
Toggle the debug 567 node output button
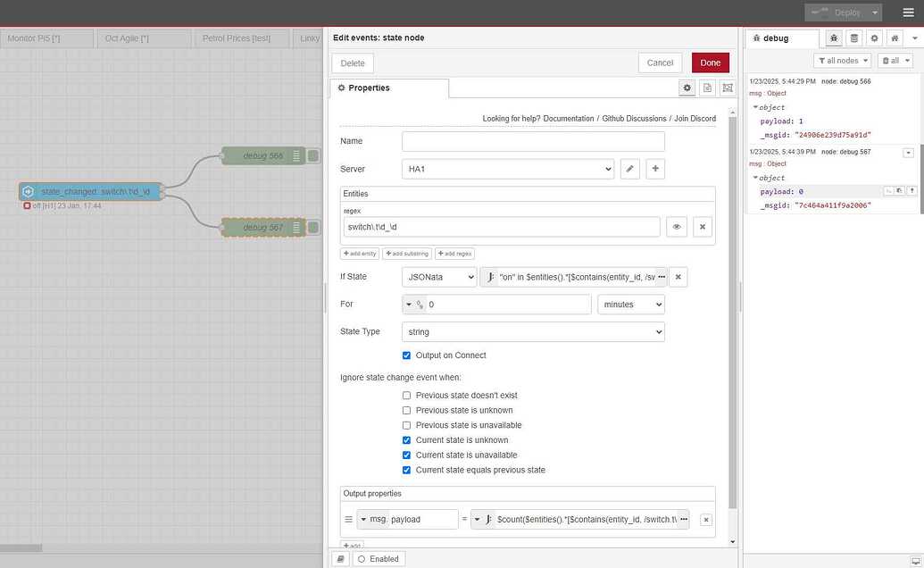313,228
